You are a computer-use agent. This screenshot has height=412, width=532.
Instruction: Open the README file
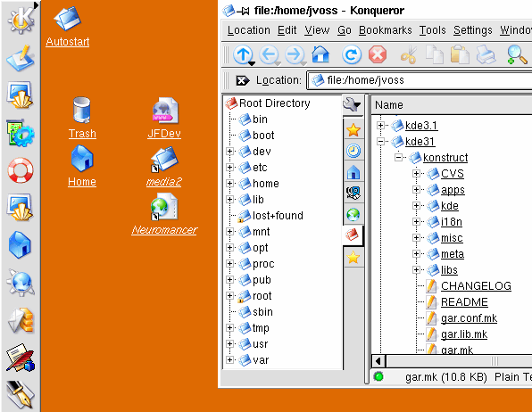464,301
